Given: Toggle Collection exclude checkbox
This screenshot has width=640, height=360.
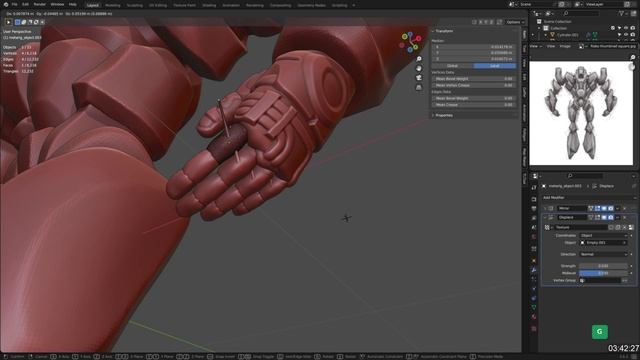Looking at the screenshot, I should click(x=613, y=28).
